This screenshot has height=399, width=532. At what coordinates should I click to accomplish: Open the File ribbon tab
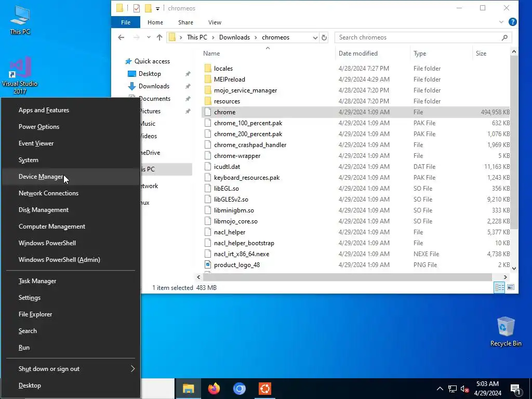(126, 22)
